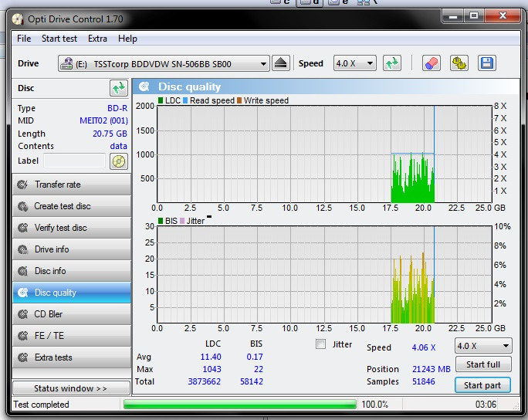Screen dimensions: 528x420
Task: Click the disc label icon button
Action: coord(119,161)
